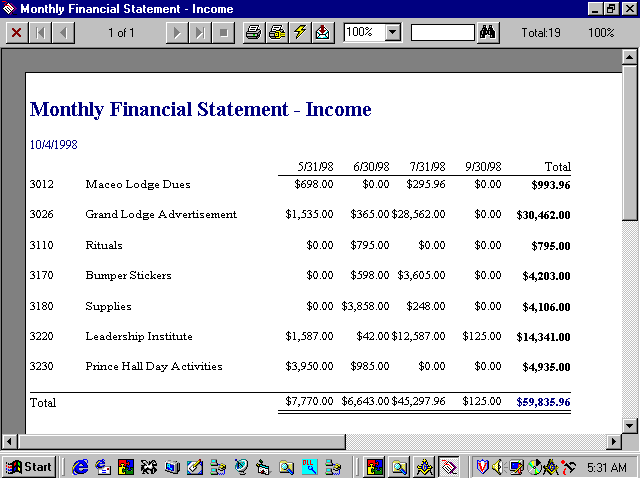Click the stop loading button
Screen dimensions: 640x478
click(224, 32)
